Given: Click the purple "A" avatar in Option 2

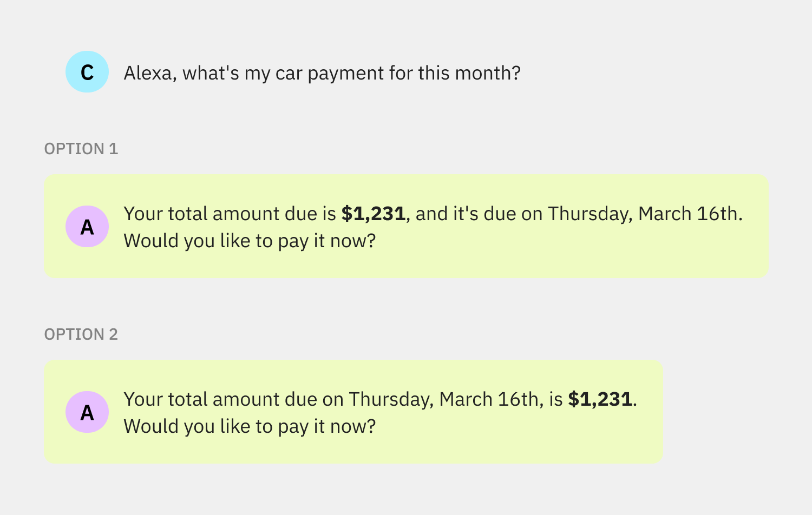Looking at the screenshot, I should (87, 412).
